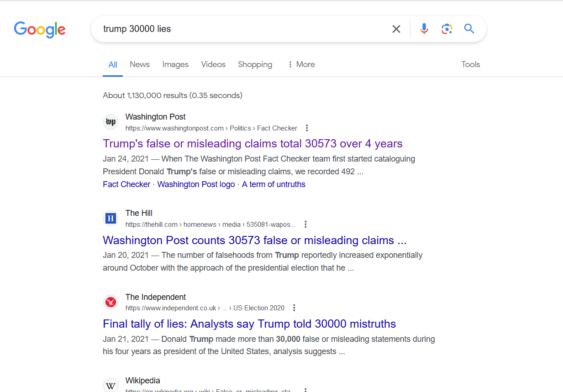
Task: Switch to the Shopping tab
Action: tap(255, 64)
